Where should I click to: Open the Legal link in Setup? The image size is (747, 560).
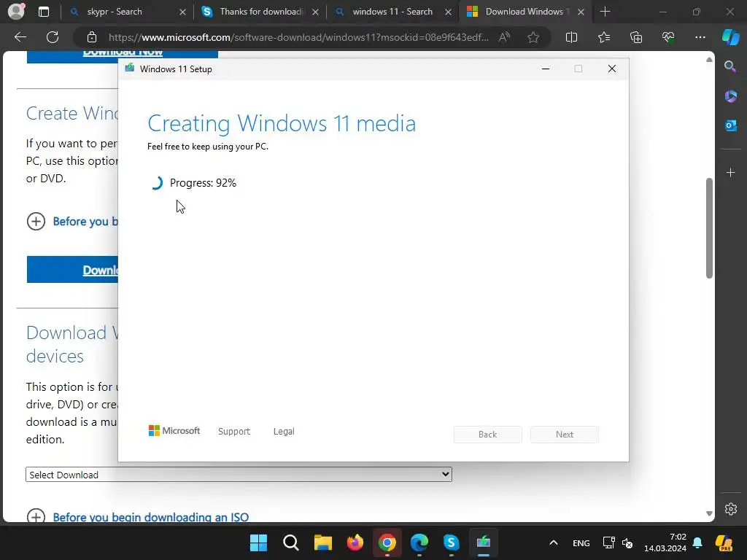284,432
